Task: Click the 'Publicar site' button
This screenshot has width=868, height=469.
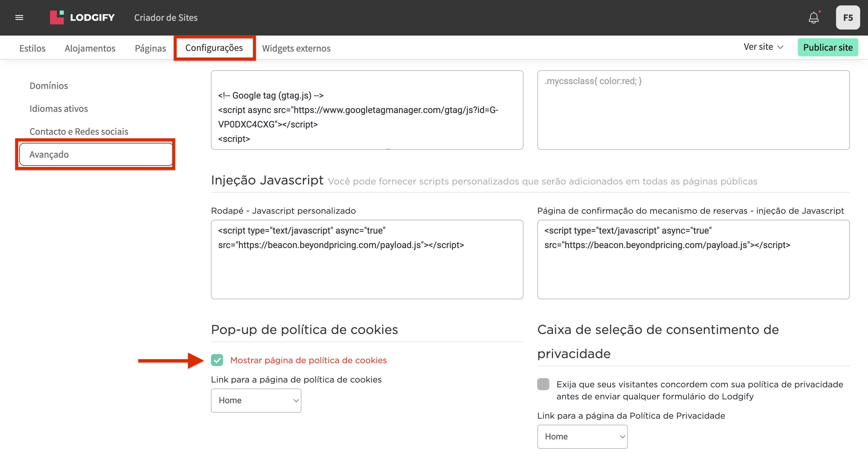Action: [x=828, y=47]
